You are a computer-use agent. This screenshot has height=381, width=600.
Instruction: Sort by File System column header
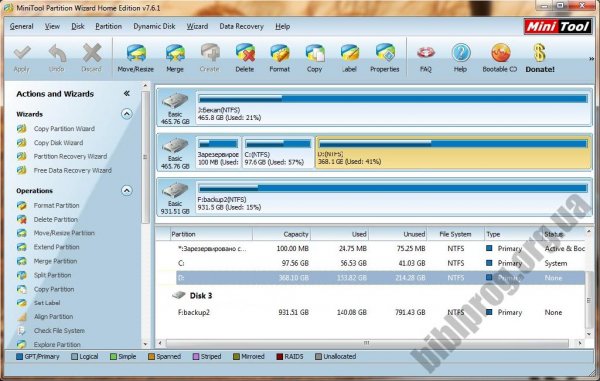pos(455,234)
